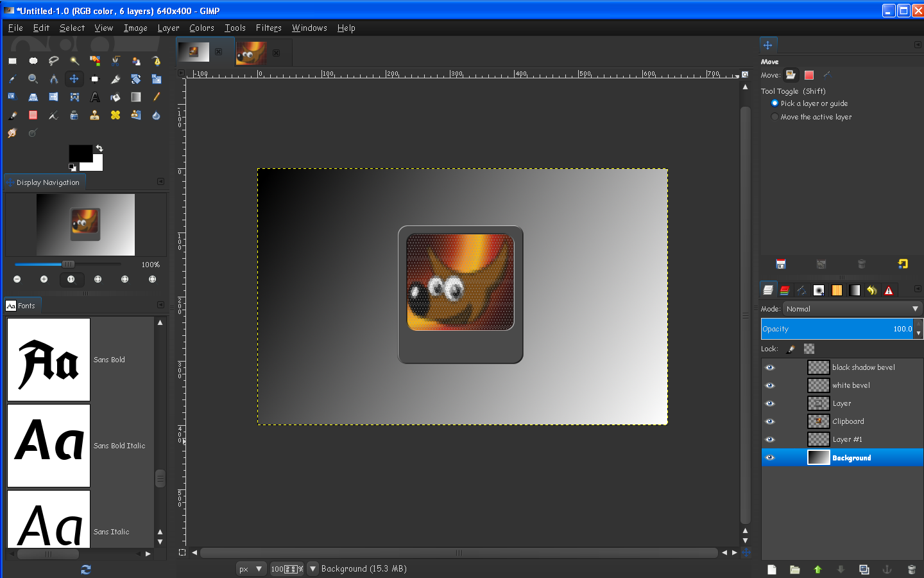Screen dimensions: 924x578
Task: Open the px units dropdown
Action: 251,568
